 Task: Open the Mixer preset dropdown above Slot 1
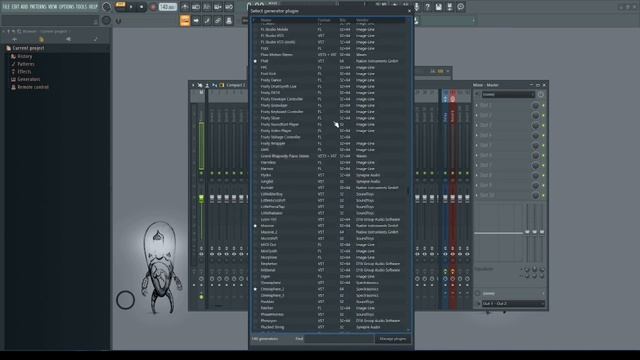pos(508,94)
